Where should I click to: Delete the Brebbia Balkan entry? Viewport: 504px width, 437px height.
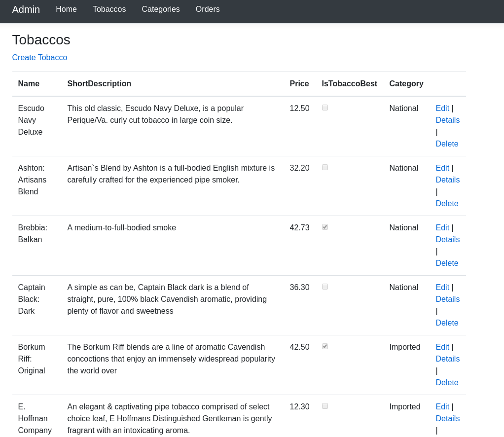tap(447, 263)
